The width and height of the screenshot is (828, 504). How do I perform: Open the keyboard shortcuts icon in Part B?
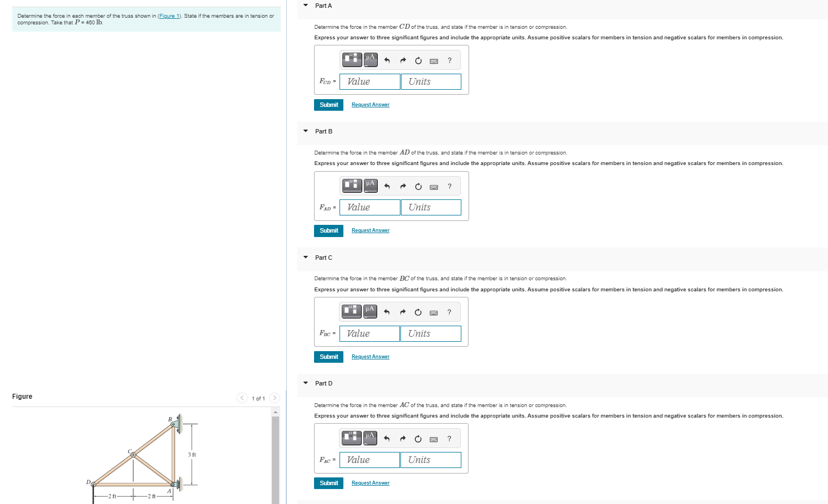pos(434,186)
